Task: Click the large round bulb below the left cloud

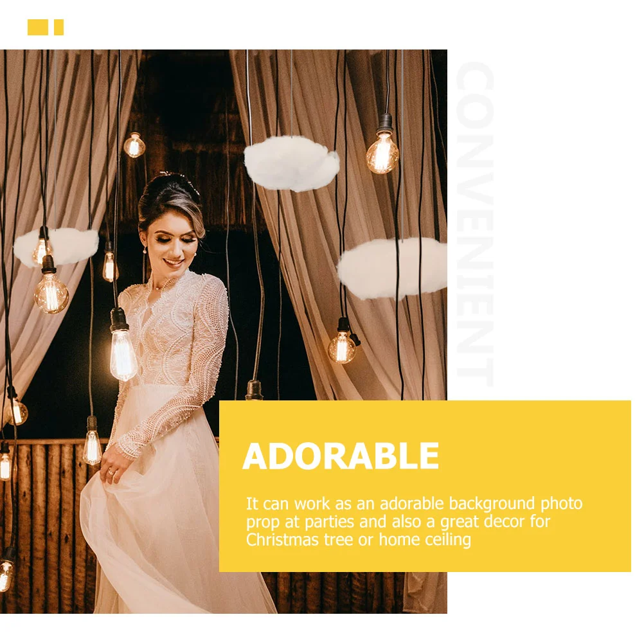Action: coord(51,292)
